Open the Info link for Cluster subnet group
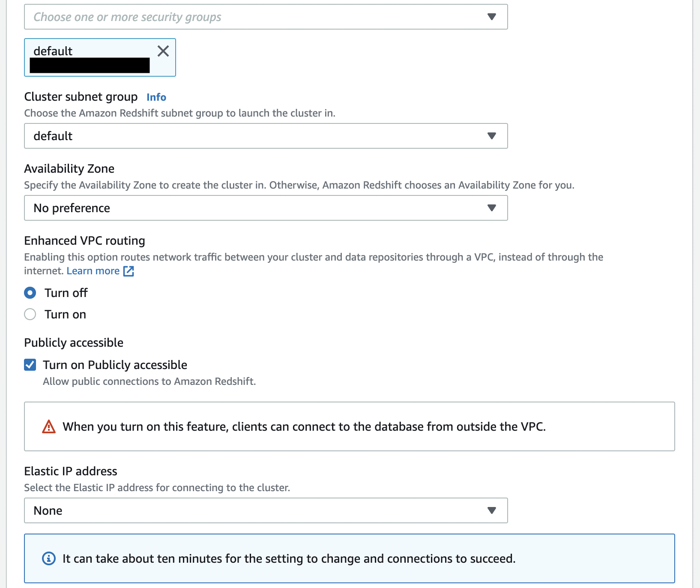 (x=156, y=97)
